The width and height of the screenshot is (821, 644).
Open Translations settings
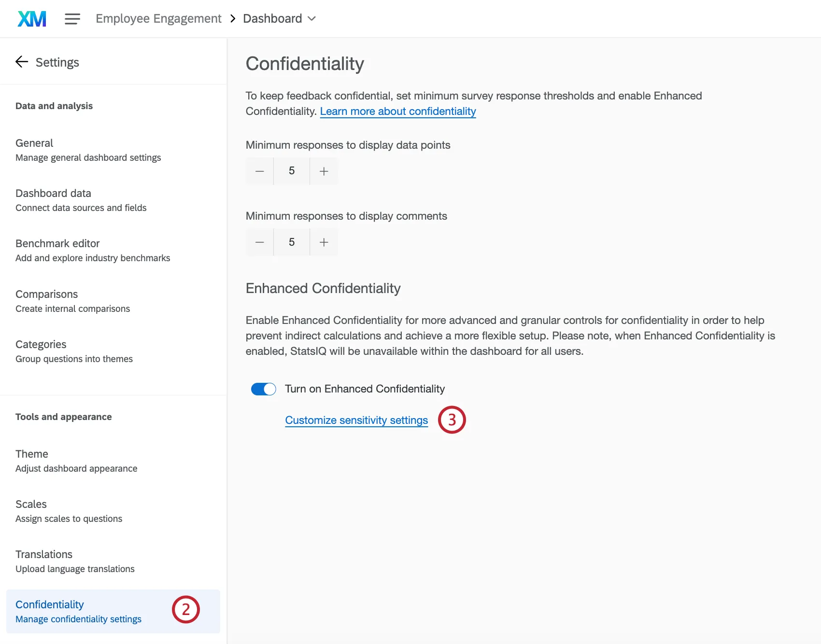[x=44, y=554]
